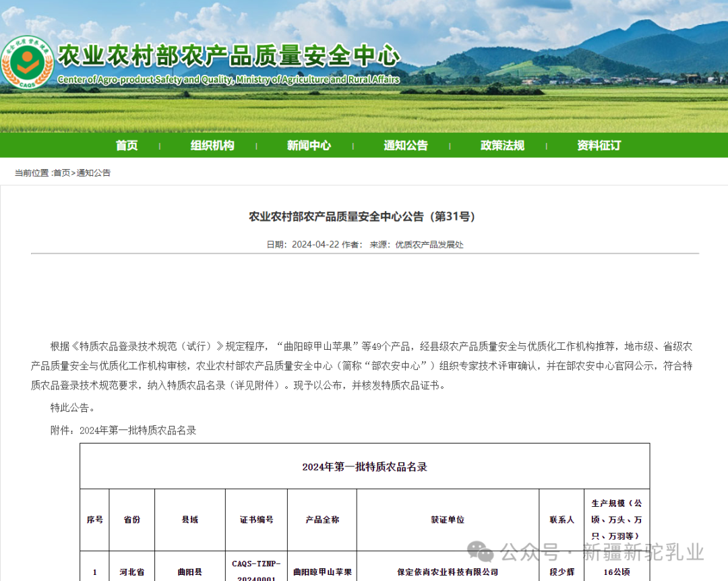Click the contact name 段少辉
The width and height of the screenshot is (728, 581).
(562, 572)
